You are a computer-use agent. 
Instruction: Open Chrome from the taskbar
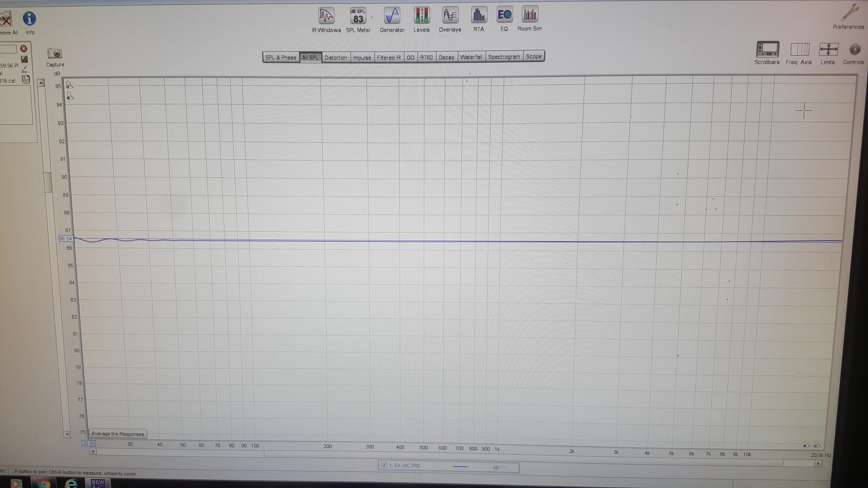pyautogui.click(x=43, y=484)
